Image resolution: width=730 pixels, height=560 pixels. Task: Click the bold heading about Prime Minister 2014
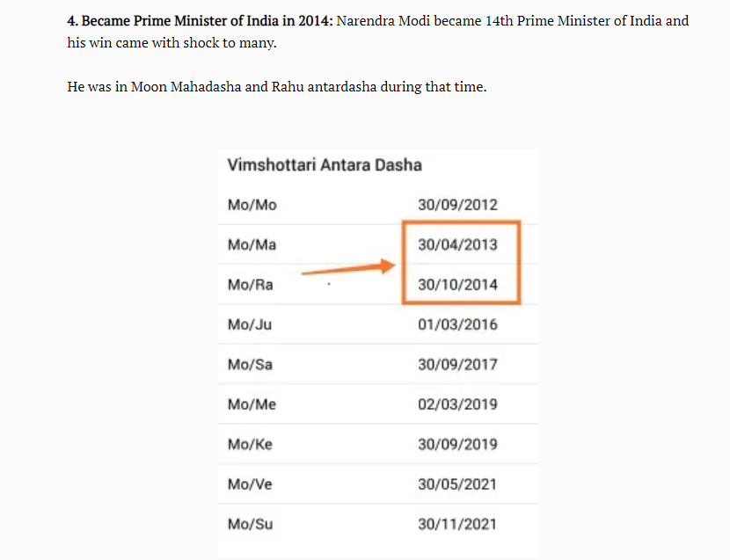tap(201, 21)
